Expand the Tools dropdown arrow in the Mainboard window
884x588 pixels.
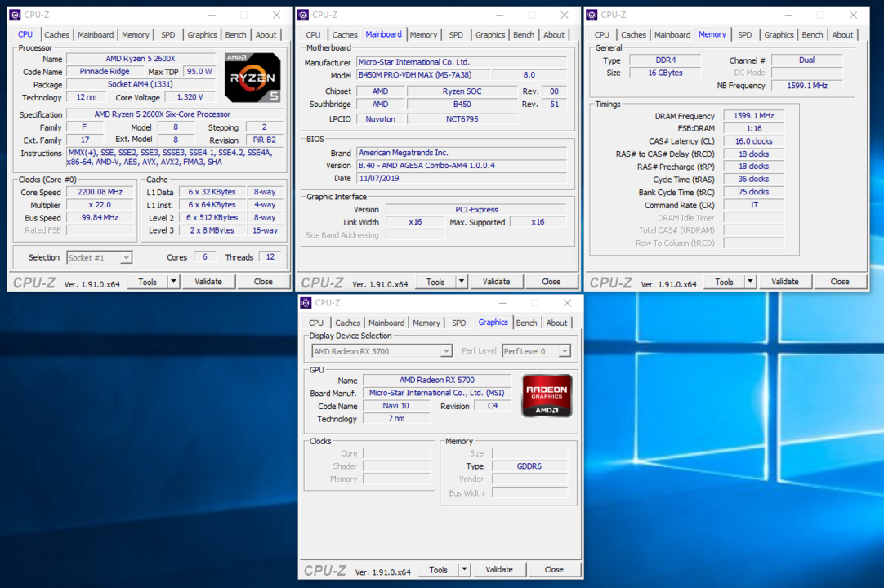(462, 281)
